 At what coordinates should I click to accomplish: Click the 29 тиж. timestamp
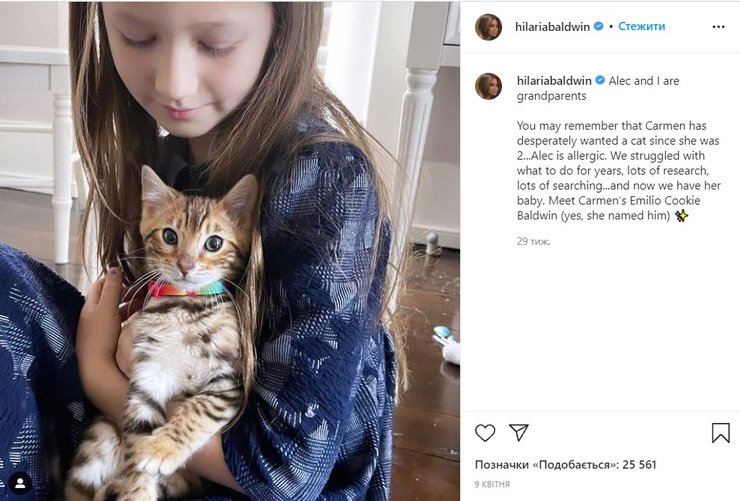point(533,241)
